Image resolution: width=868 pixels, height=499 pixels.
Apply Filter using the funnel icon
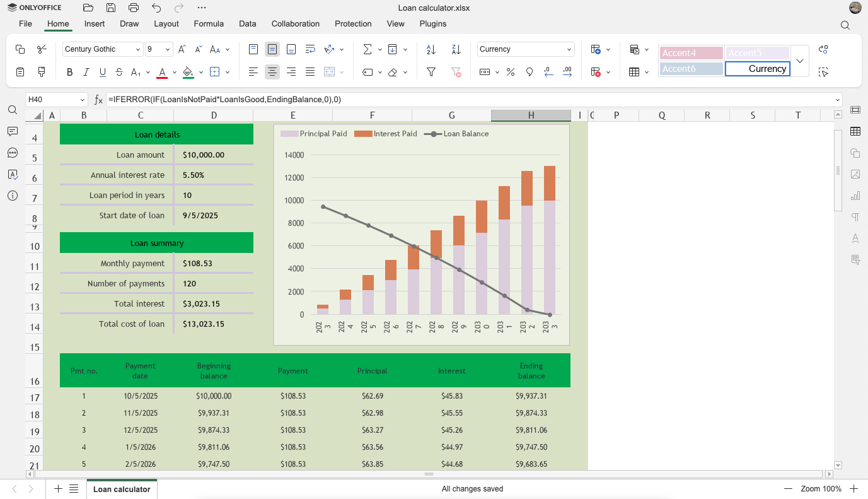pos(431,72)
